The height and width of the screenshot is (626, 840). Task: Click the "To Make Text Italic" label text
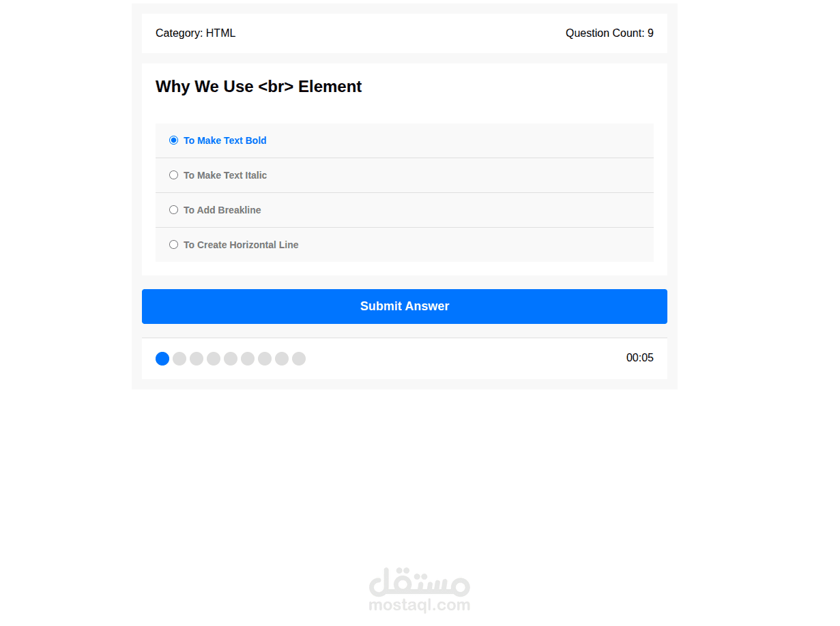[225, 175]
